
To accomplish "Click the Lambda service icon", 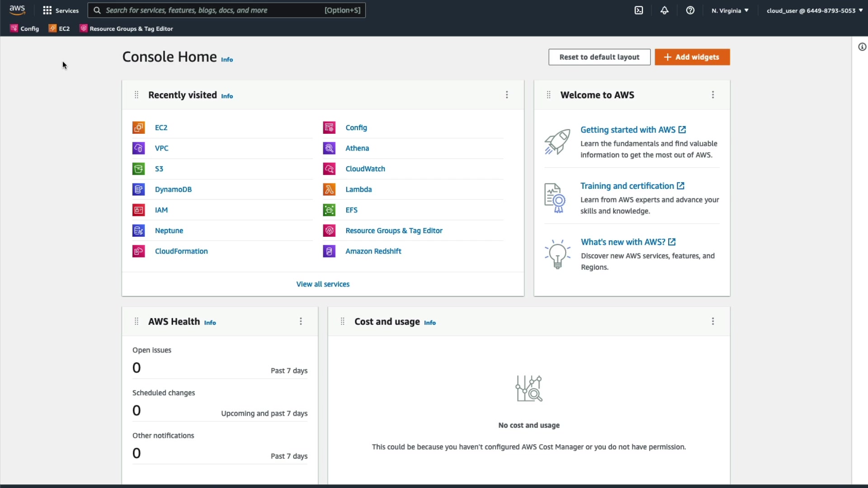I will (329, 189).
